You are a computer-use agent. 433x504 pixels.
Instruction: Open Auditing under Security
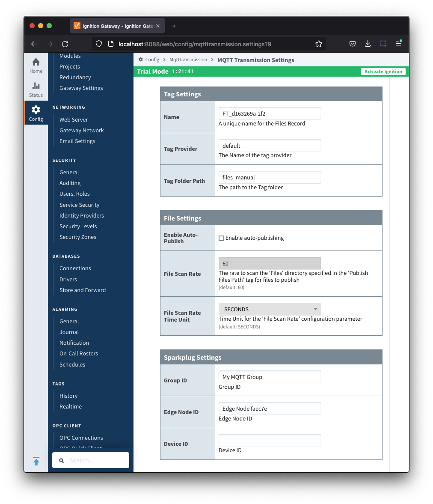70,183
